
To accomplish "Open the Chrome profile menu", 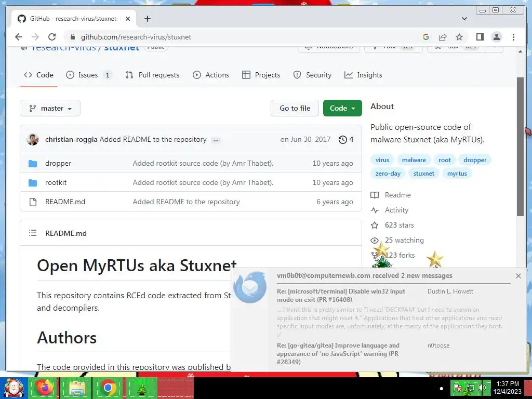I will click(x=497, y=37).
